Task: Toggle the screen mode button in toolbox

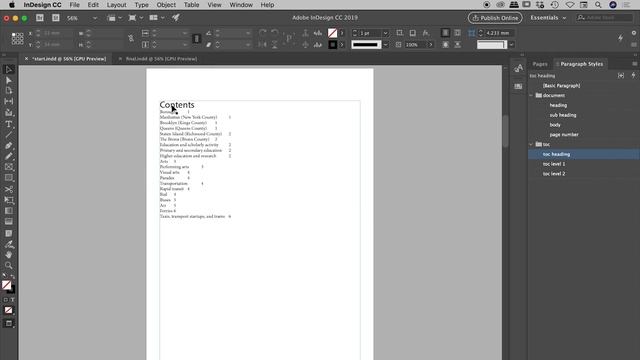Action: tap(9, 324)
